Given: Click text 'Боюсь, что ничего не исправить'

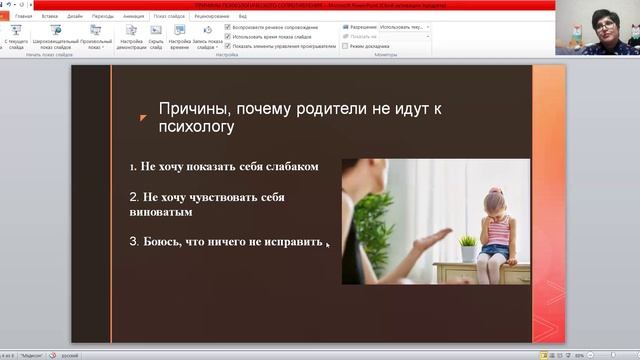Looking at the screenshot, I should click(233, 242).
